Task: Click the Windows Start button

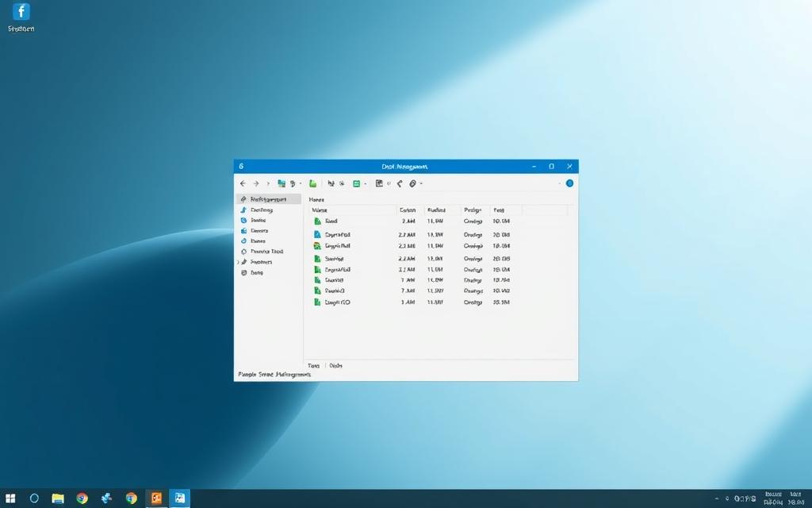Action: point(10,498)
